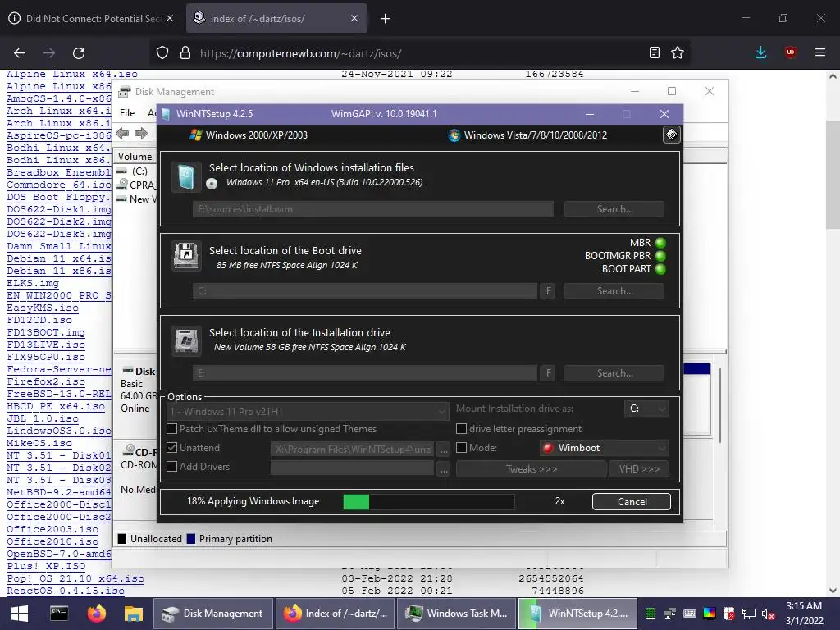Image resolution: width=840 pixels, height=630 pixels.
Task: Click the muted speaker tray icon
Action: 768,614
